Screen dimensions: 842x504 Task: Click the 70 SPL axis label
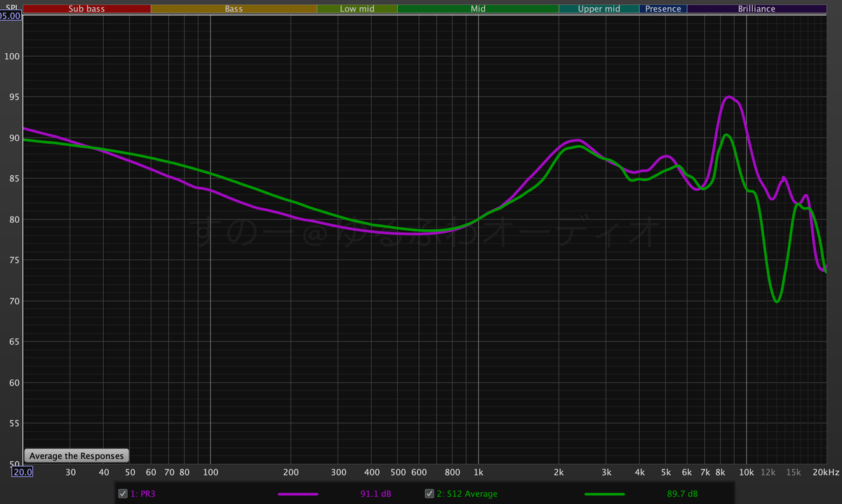click(x=13, y=301)
